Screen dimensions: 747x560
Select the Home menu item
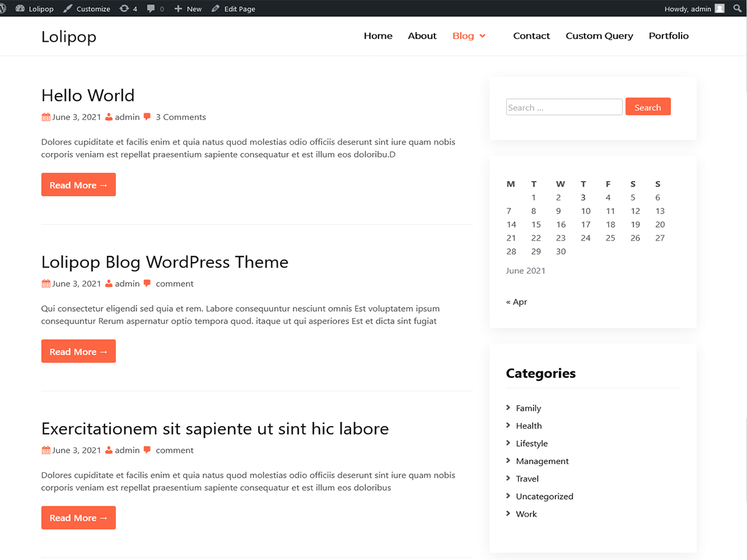(378, 35)
